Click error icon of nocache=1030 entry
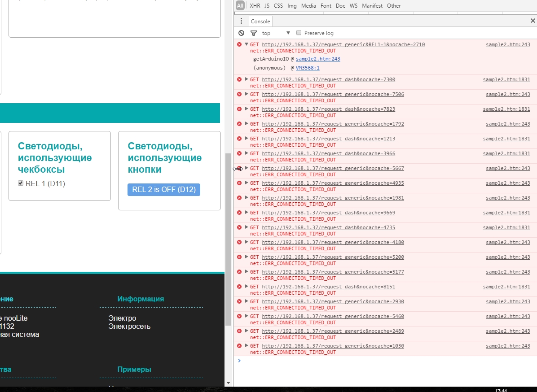Screen dimensions: 537x392 [x=239, y=346]
